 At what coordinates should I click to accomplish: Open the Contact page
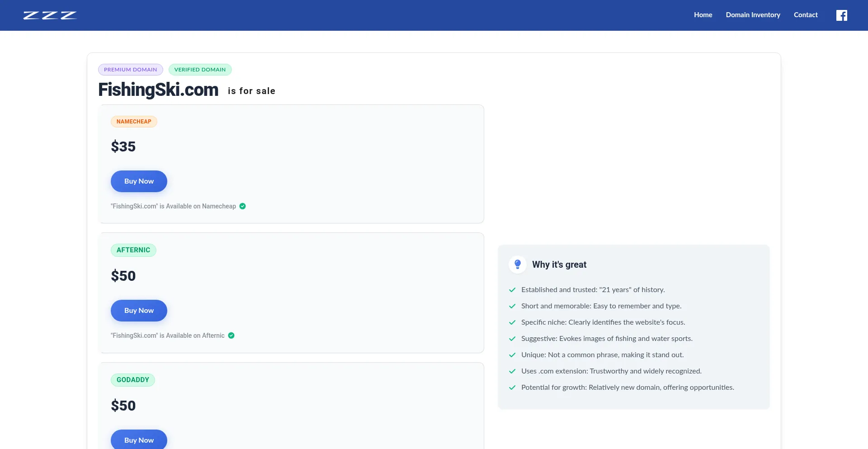coord(806,15)
